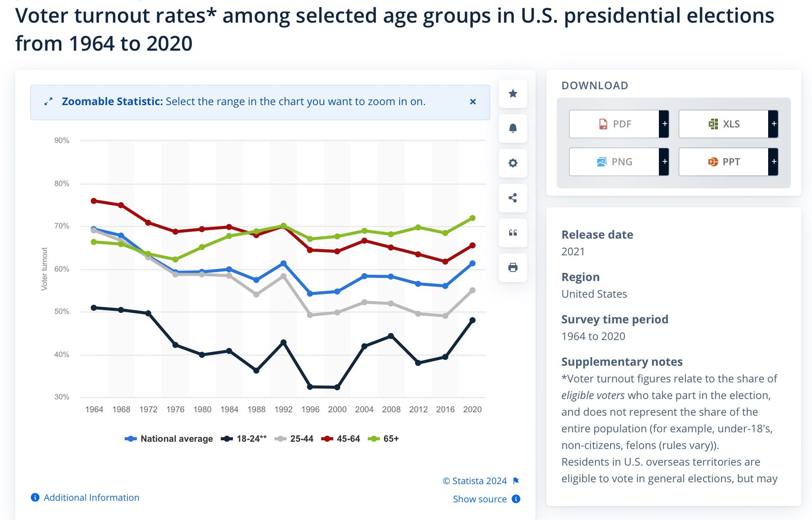Click the 45-64 data point for 1964
The image size is (812, 520).
[x=94, y=201]
